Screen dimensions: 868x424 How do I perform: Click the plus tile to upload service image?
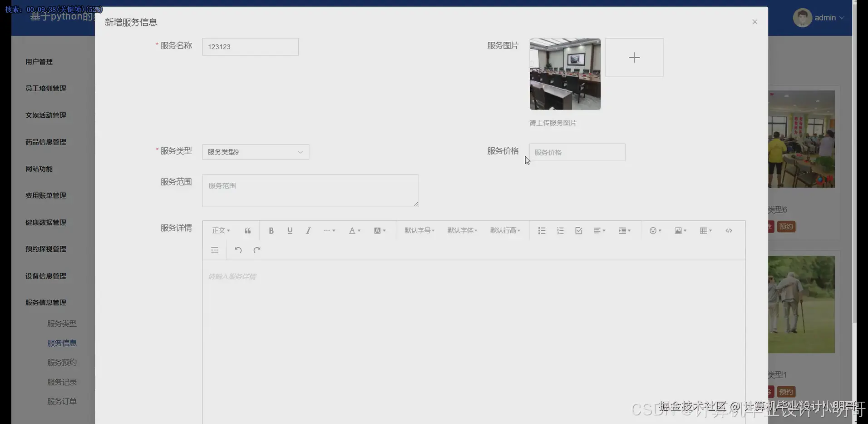(x=634, y=57)
